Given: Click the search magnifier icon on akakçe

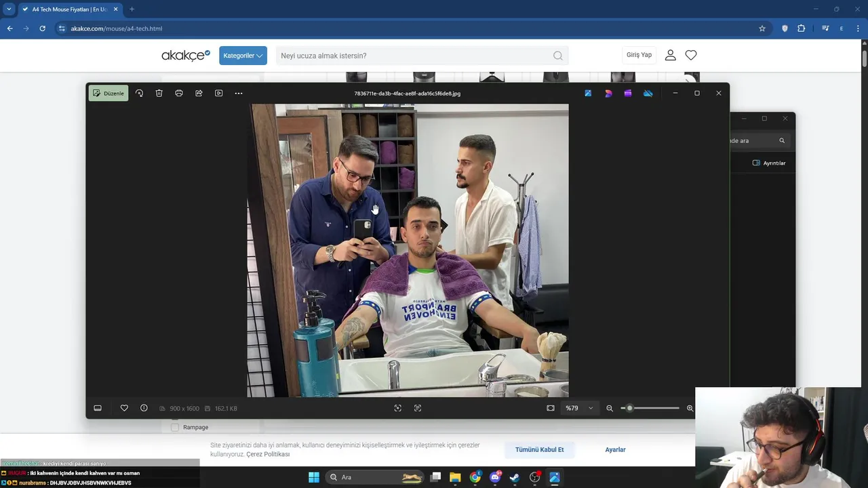Looking at the screenshot, I should (557, 56).
